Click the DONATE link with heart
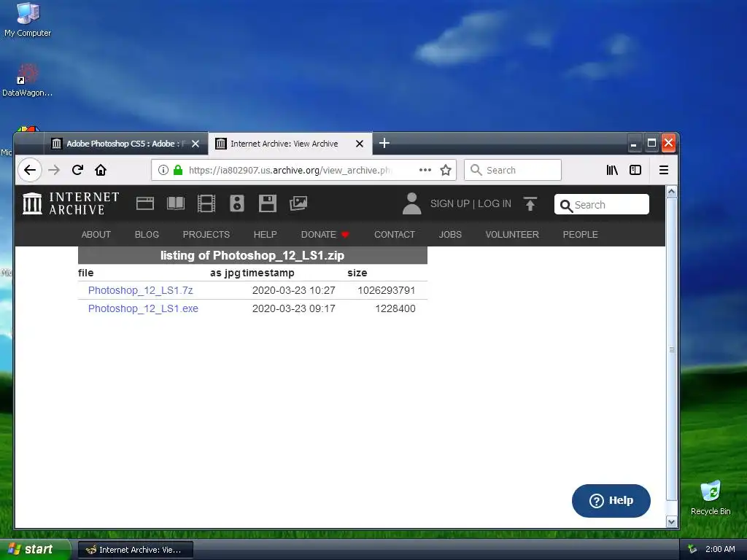This screenshot has height=560, width=747. (325, 234)
